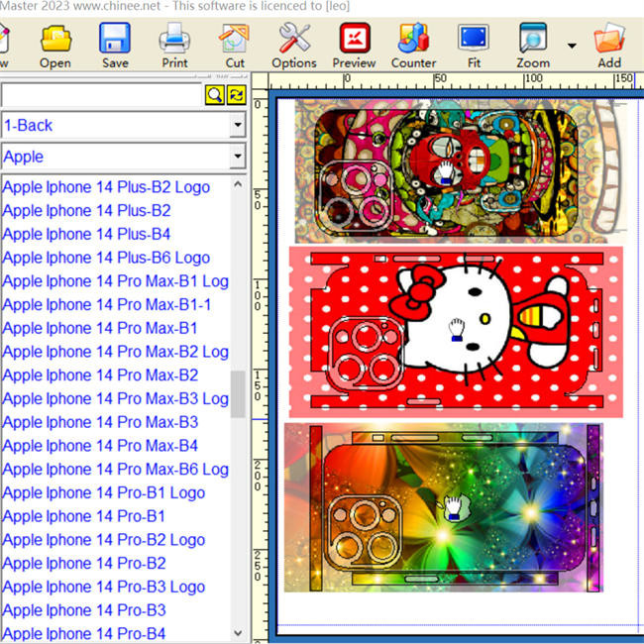
Task: Click the Counter toolbar icon
Action: (413, 40)
